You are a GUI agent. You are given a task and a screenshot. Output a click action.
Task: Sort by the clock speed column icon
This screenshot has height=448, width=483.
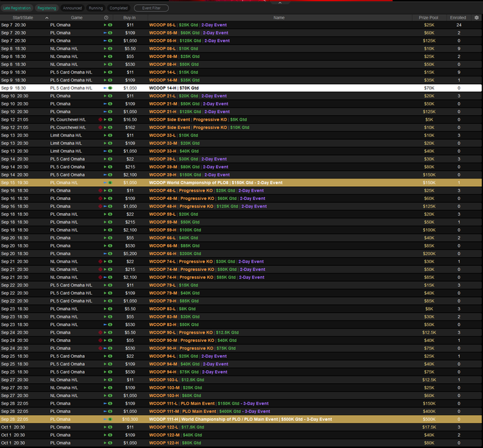(106, 17)
